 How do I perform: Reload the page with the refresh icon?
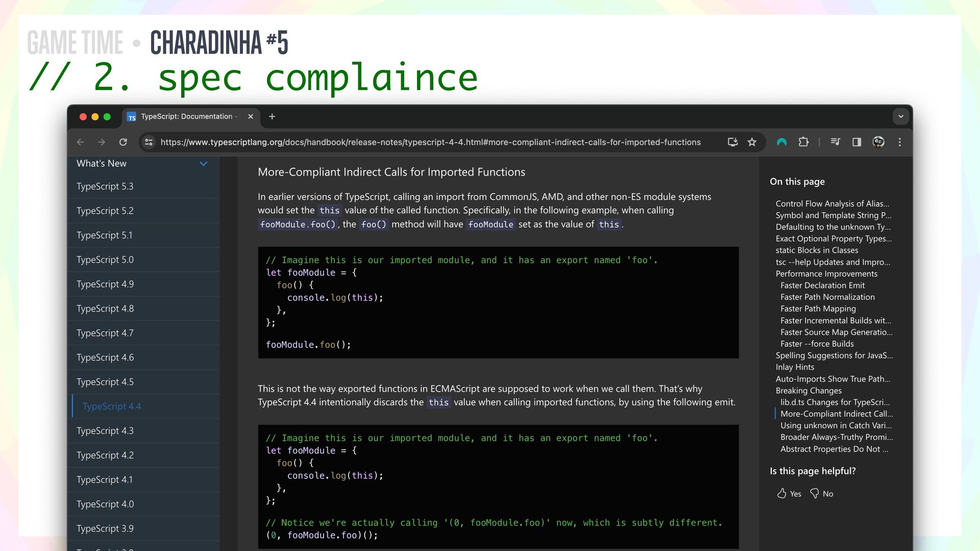click(123, 142)
